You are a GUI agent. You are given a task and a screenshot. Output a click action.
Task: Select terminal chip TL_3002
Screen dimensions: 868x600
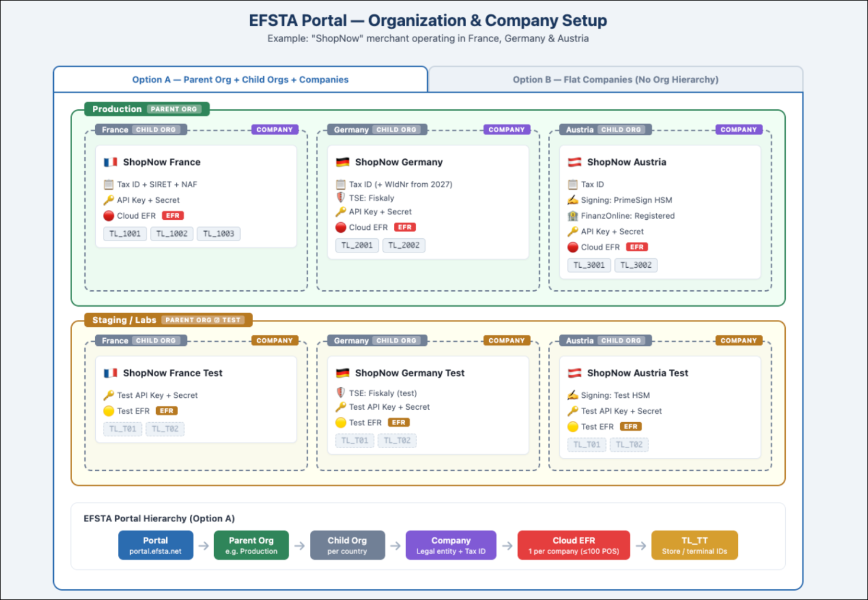pos(636,265)
